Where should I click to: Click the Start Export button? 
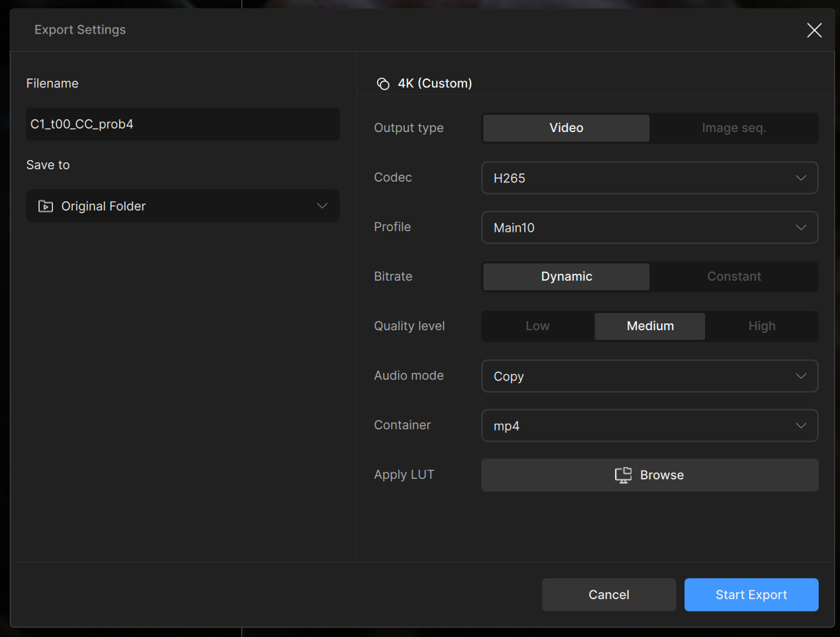[x=751, y=595]
